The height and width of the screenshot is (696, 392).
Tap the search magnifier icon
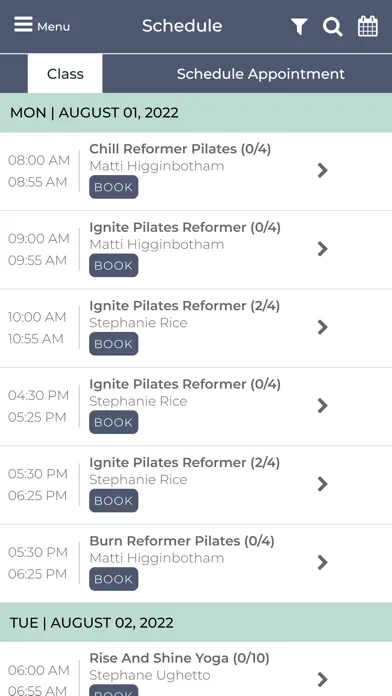(333, 26)
